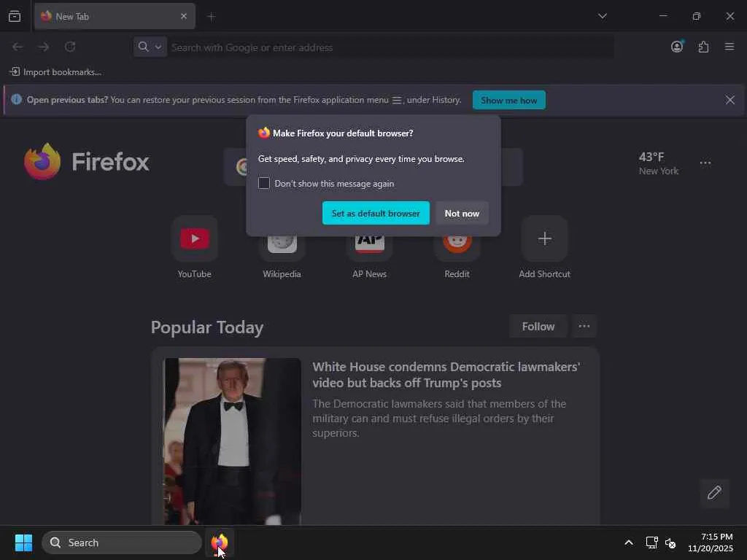Go forward one page

click(43, 47)
